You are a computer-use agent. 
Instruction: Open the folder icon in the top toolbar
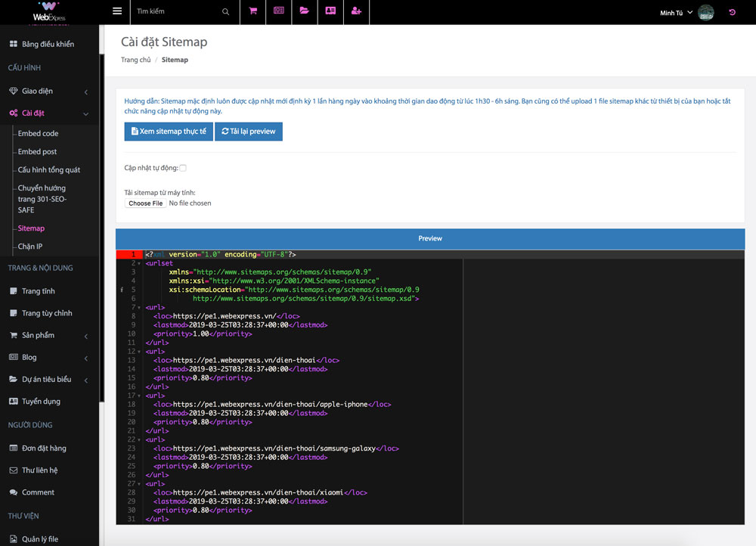(305, 11)
